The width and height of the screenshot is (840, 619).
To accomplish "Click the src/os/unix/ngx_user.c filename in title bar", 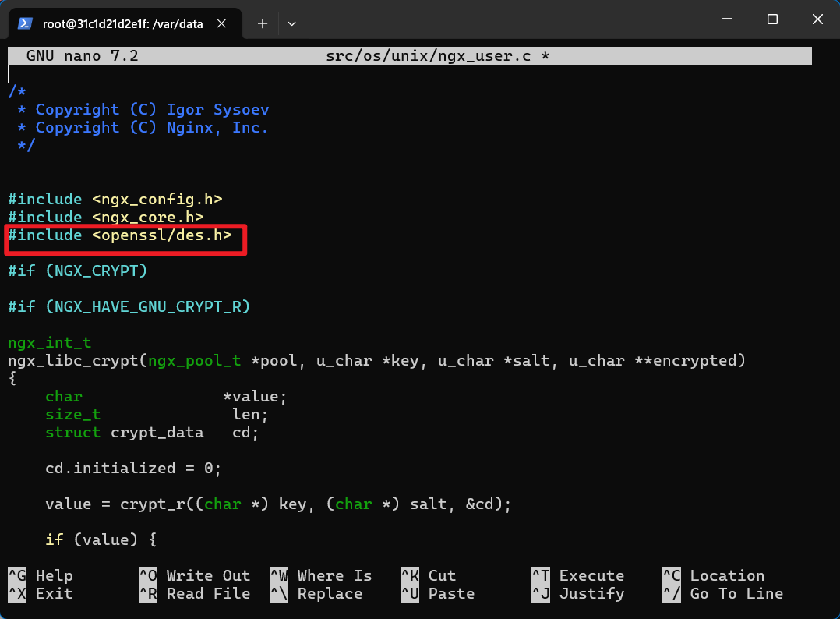I will coord(428,55).
